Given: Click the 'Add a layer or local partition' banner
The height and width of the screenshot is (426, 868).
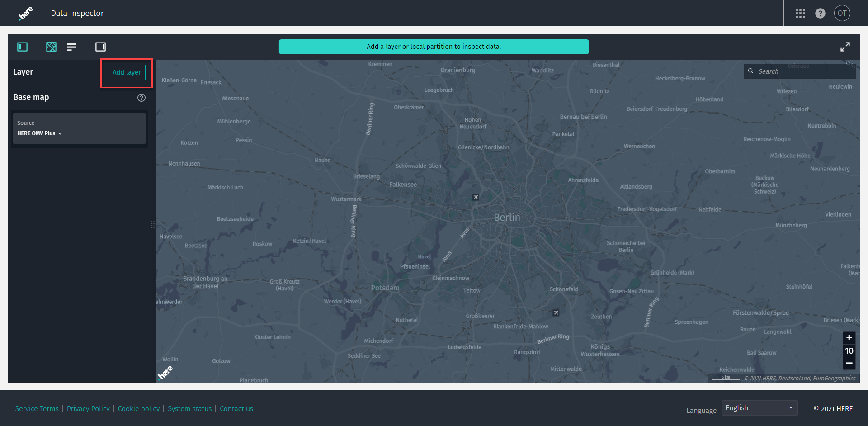Looking at the screenshot, I should click(434, 47).
